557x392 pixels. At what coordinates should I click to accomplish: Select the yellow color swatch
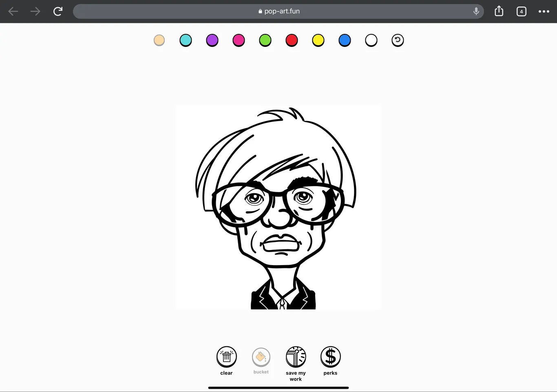point(318,40)
